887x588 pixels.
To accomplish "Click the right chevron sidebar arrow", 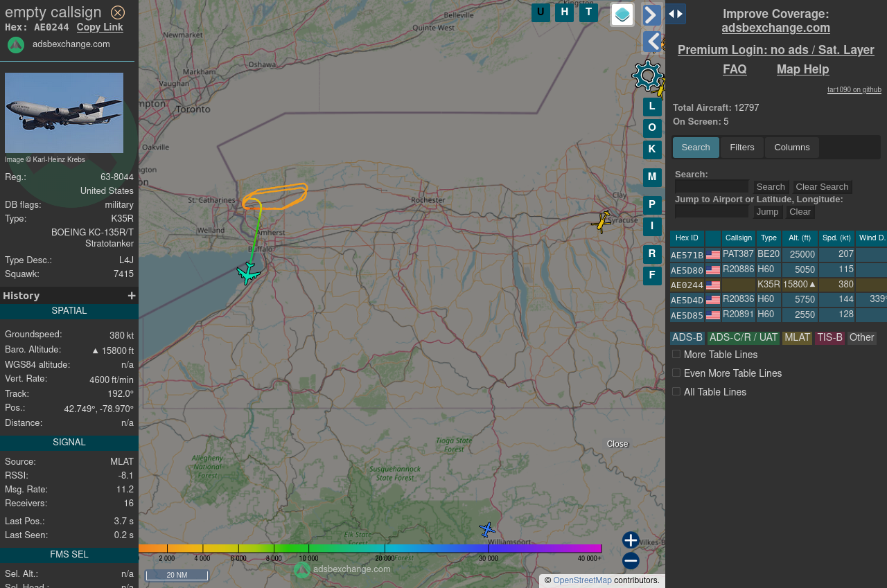I will 652,15.
